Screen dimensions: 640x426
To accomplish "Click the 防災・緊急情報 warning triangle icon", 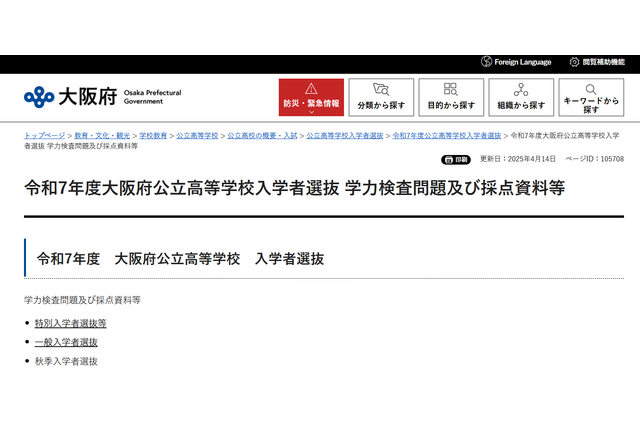I will tap(311, 89).
